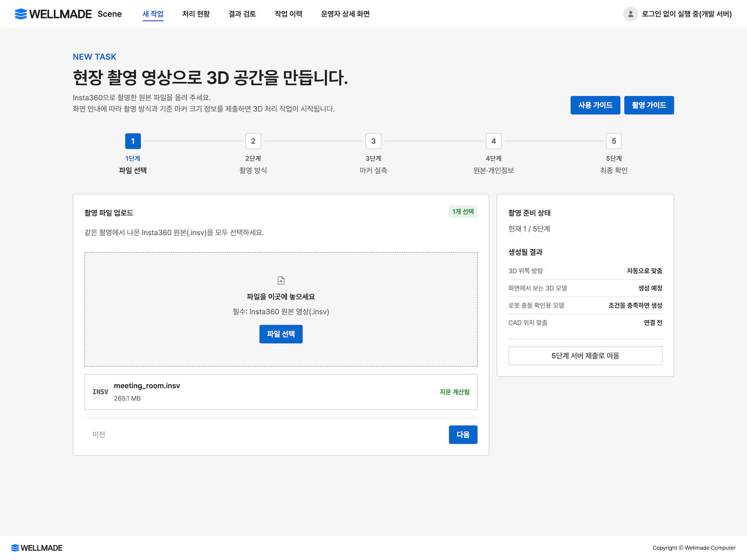Open the 사용 가이드 button

tap(595, 105)
